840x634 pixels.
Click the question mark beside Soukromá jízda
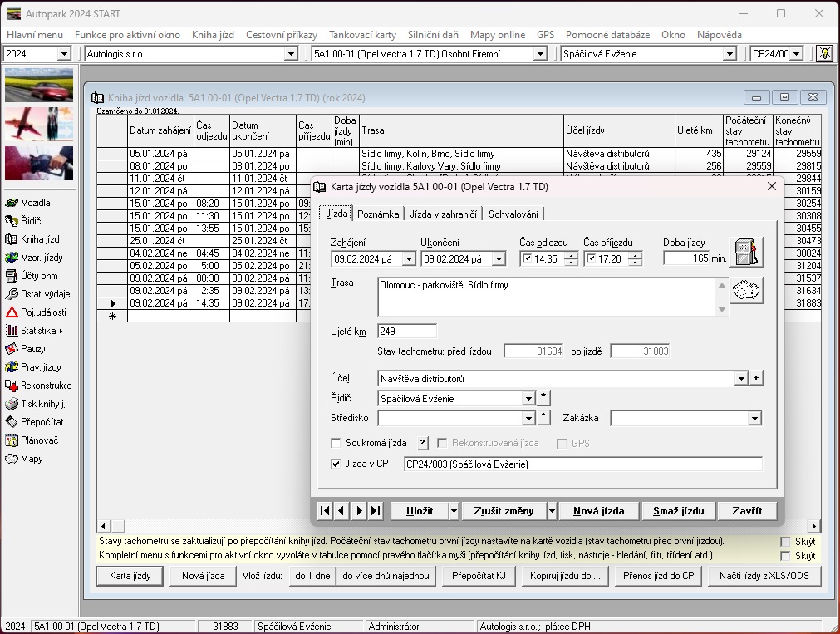[423, 443]
